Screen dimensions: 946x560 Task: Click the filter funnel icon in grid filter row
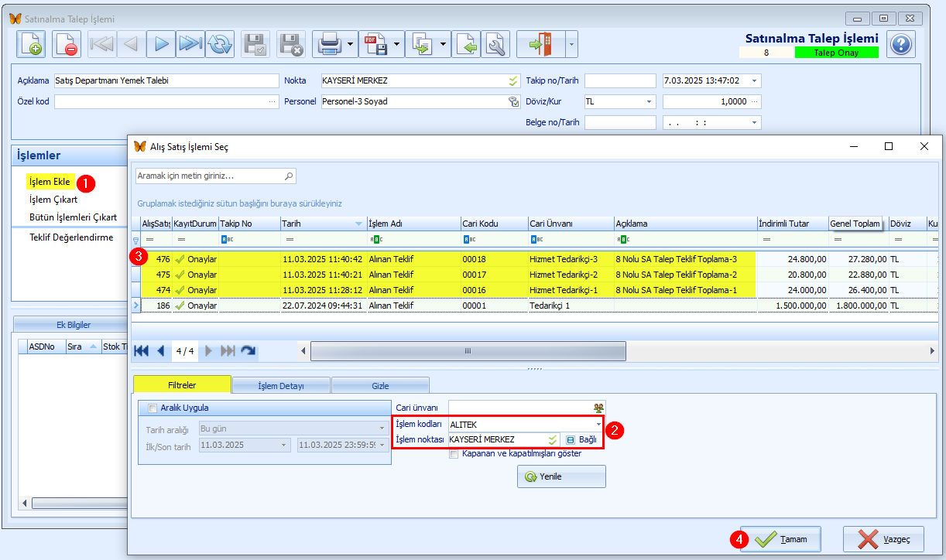pyautogui.click(x=136, y=241)
